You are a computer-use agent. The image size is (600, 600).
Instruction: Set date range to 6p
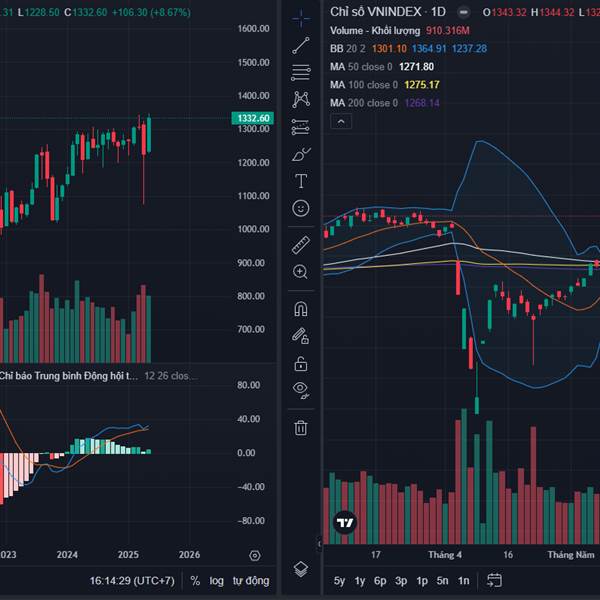(x=380, y=581)
